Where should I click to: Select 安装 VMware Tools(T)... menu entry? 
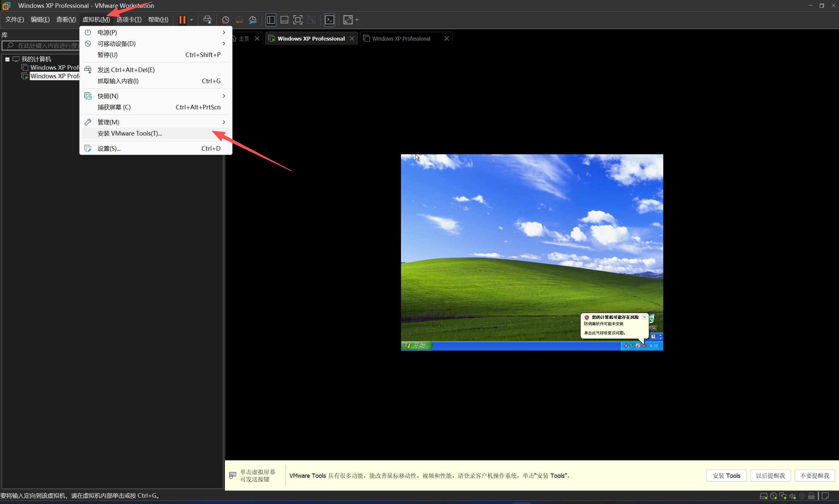tap(130, 134)
